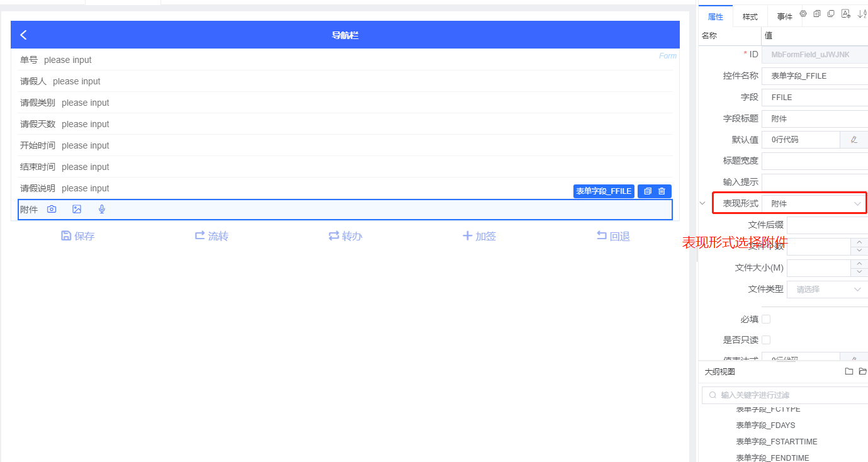
Task: Open the 表现形式 dropdown
Action: point(814,204)
